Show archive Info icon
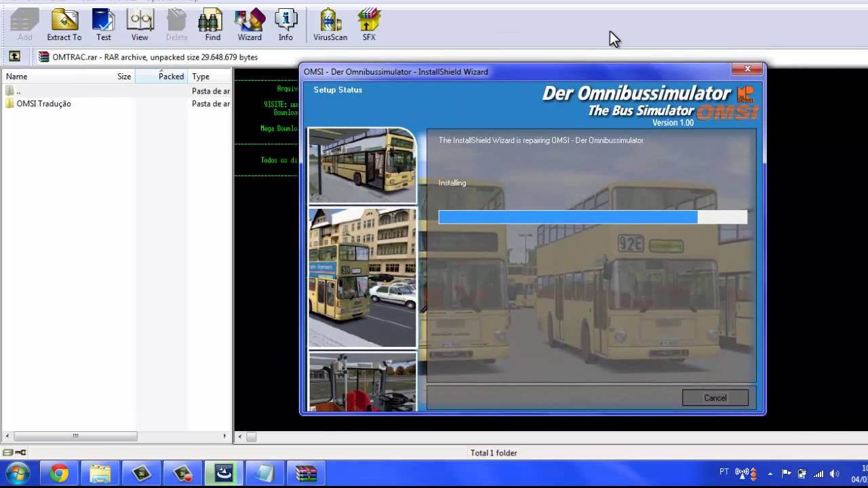The image size is (868, 488). click(285, 25)
